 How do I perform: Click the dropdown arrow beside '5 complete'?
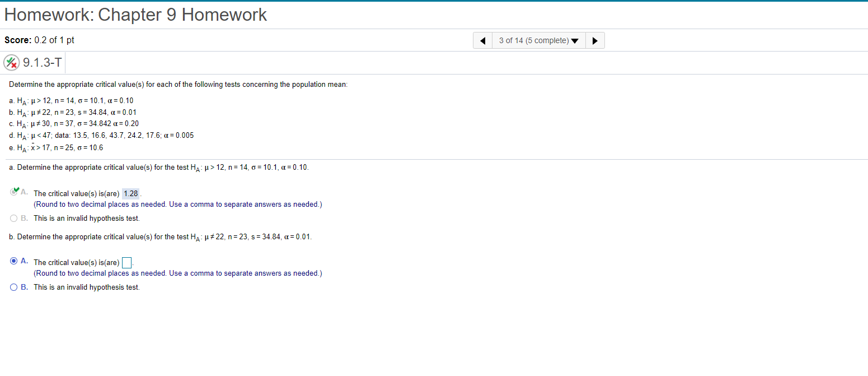pyautogui.click(x=575, y=40)
